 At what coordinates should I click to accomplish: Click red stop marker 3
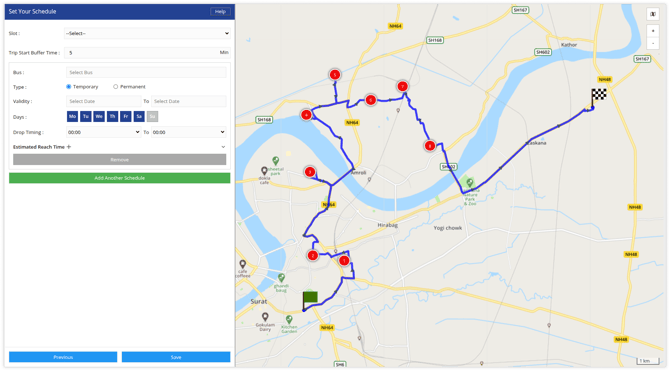click(310, 172)
